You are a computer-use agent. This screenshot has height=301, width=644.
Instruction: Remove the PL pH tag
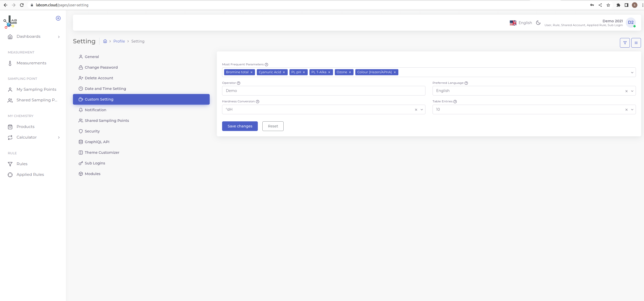pyautogui.click(x=304, y=72)
